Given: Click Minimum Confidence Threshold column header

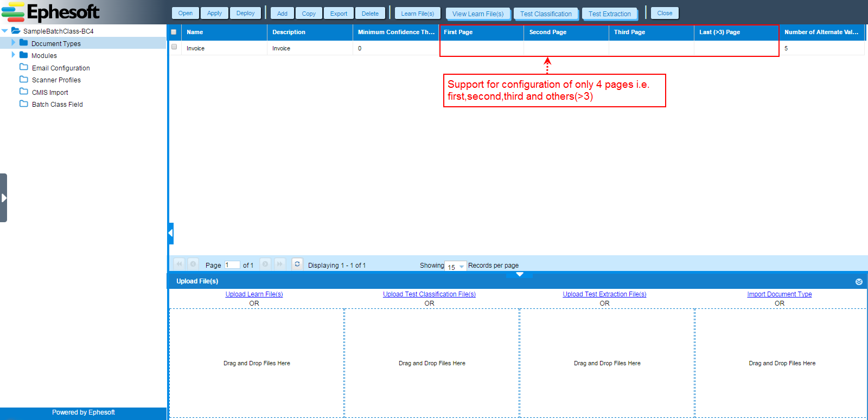Looking at the screenshot, I should tap(395, 32).
